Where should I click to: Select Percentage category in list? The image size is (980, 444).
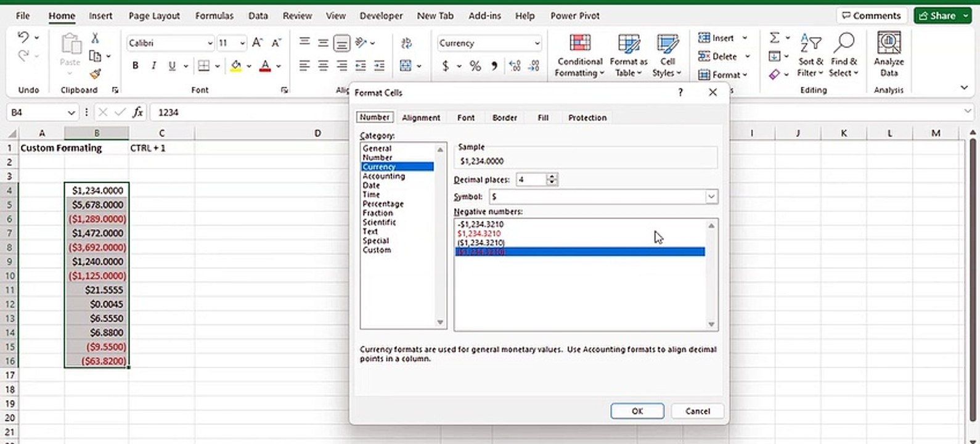click(383, 203)
